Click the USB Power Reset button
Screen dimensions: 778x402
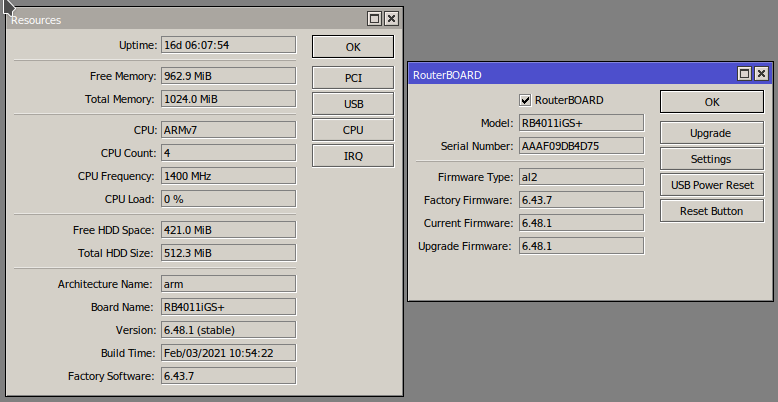712,185
